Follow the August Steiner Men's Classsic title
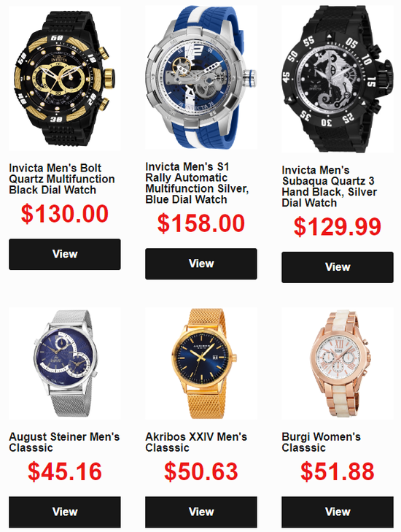 (x=64, y=442)
